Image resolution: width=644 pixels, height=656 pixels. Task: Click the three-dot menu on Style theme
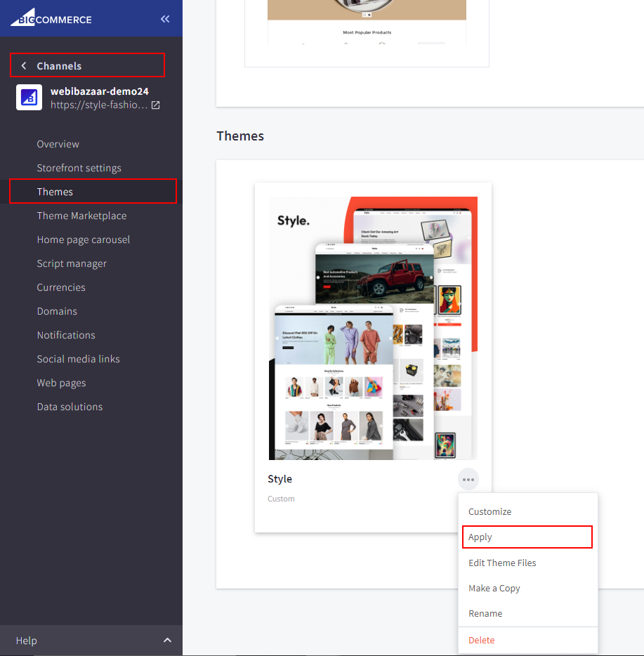[468, 480]
